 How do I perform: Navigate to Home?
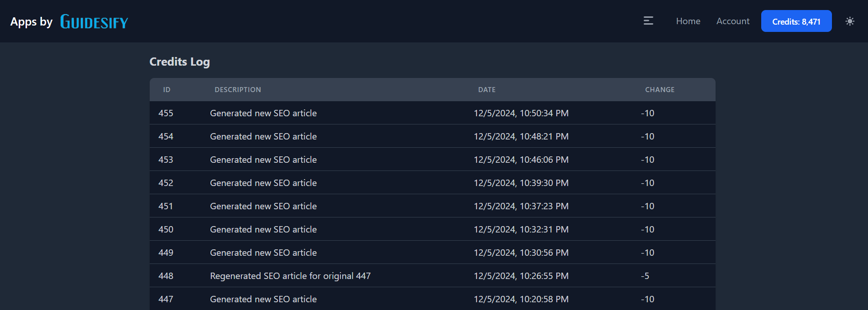[688, 21]
